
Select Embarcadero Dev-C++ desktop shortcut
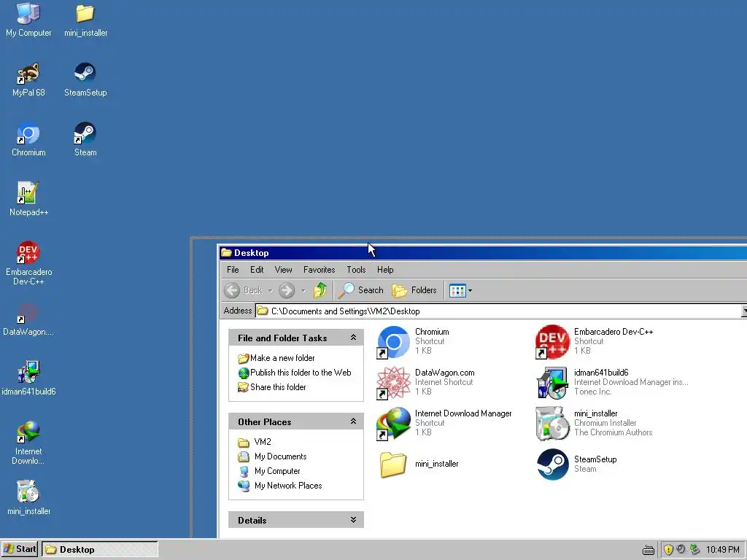[x=28, y=264]
